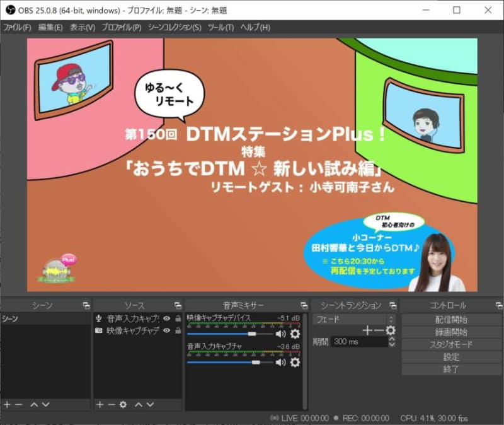Move the selected source up
Viewport: 504px width, 425px height.
click(x=139, y=404)
